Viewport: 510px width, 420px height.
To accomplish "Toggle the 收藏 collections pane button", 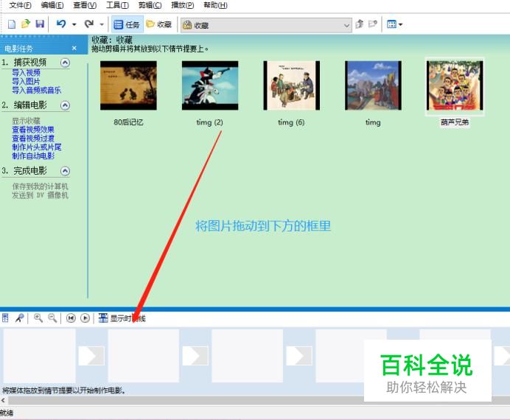I will tap(159, 24).
